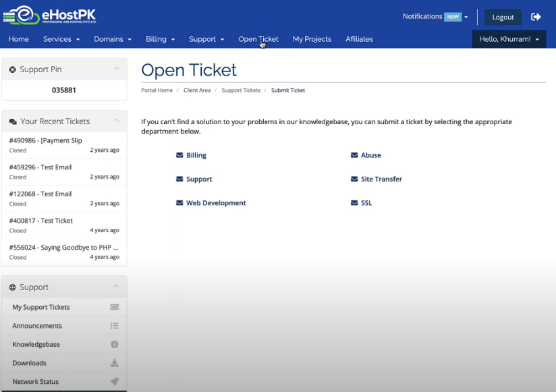Click the Site Transfer envelope icon
The width and height of the screenshot is (556, 392).
(354, 179)
